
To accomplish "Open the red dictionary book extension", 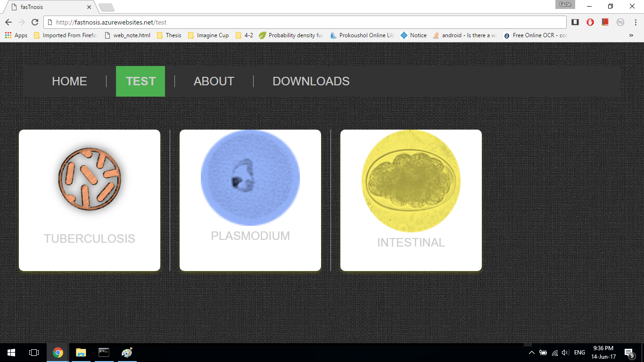I will 605,22.
